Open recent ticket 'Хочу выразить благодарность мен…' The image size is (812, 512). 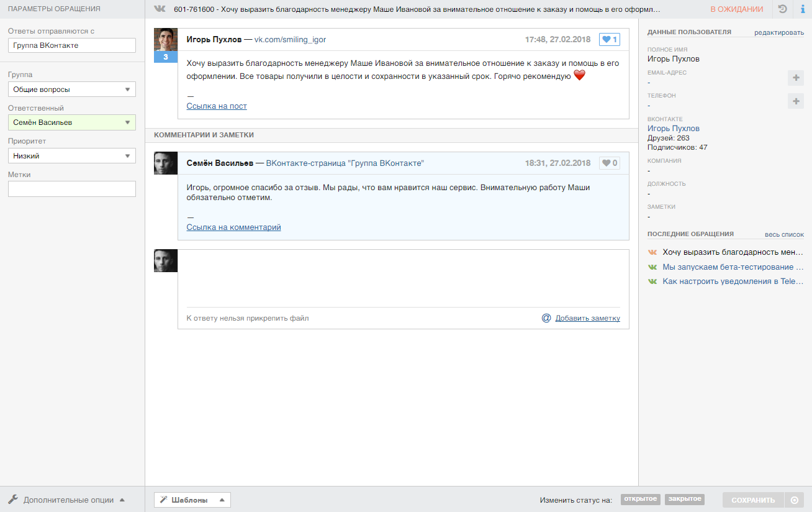[x=733, y=252]
